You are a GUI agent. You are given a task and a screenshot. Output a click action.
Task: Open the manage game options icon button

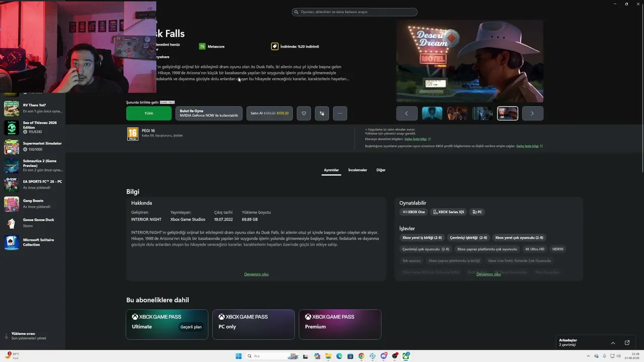322,113
